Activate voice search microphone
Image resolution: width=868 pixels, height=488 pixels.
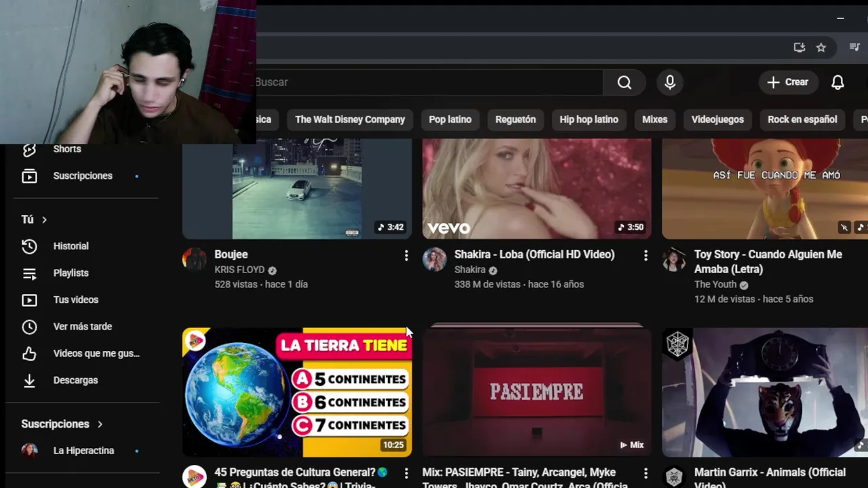coord(670,83)
